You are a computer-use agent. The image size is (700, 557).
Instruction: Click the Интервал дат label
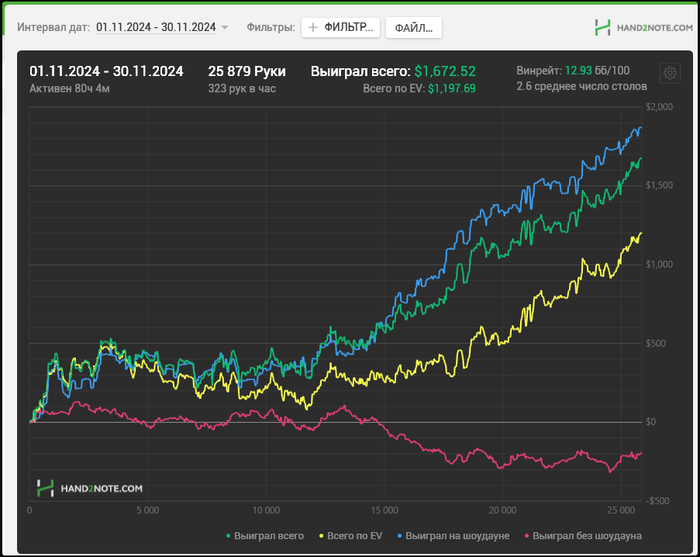(x=54, y=27)
